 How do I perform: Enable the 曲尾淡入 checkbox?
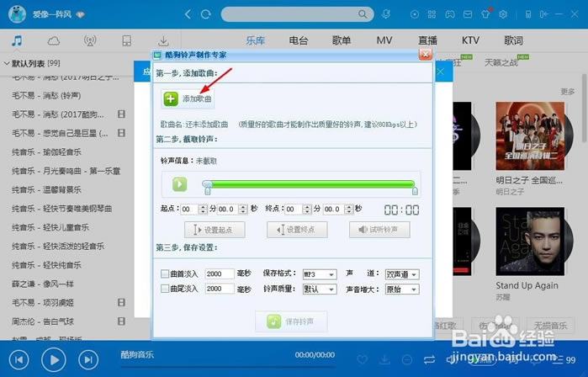click(x=165, y=289)
